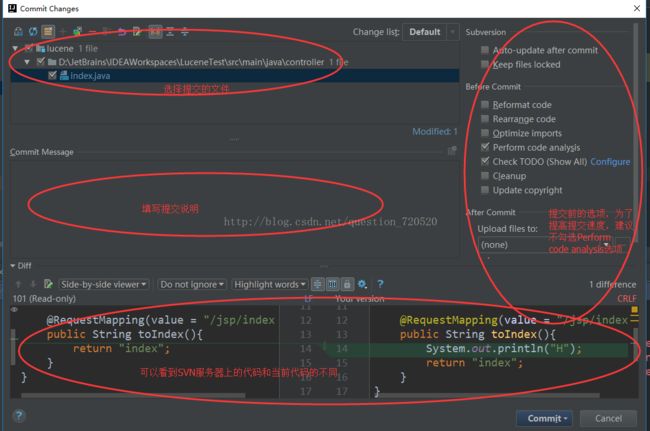The height and width of the screenshot is (431, 650).
Task: Open the Commit button dropdown arrow
Action: (x=565, y=419)
